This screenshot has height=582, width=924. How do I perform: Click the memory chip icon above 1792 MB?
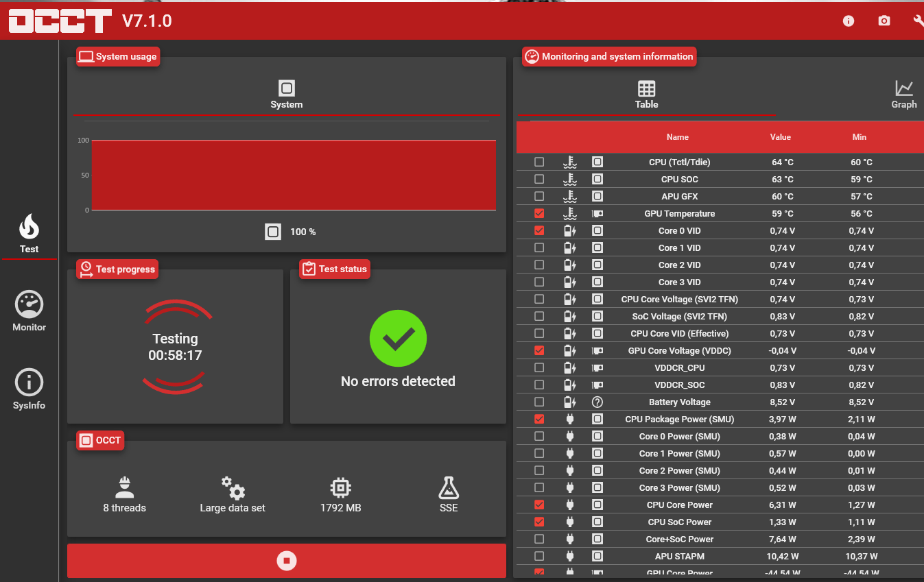tap(340, 487)
